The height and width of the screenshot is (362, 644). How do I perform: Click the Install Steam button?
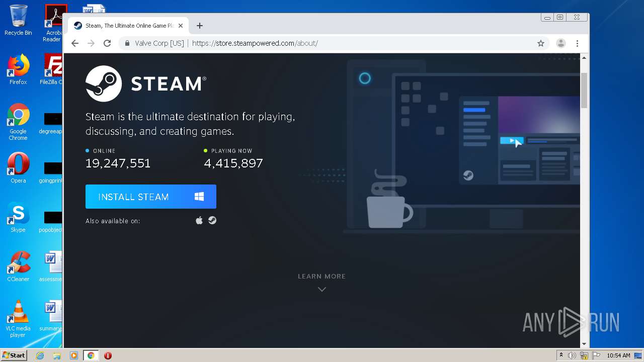click(151, 197)
